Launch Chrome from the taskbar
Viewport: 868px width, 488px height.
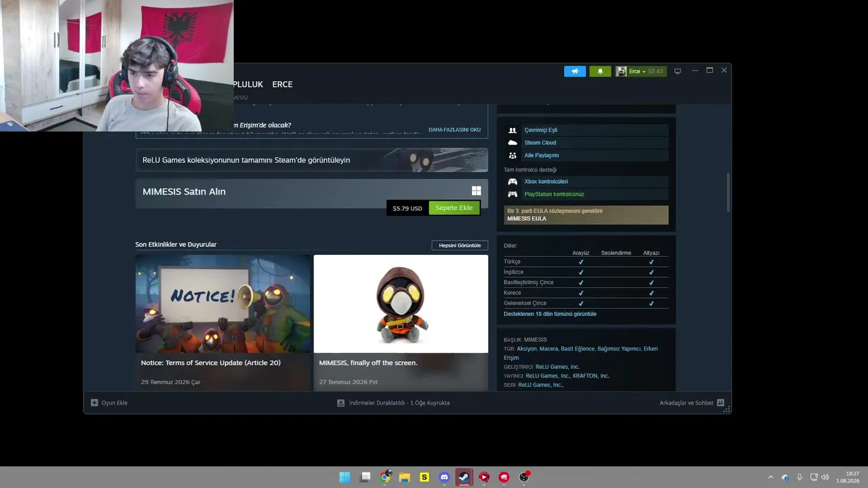pos(385,477)
